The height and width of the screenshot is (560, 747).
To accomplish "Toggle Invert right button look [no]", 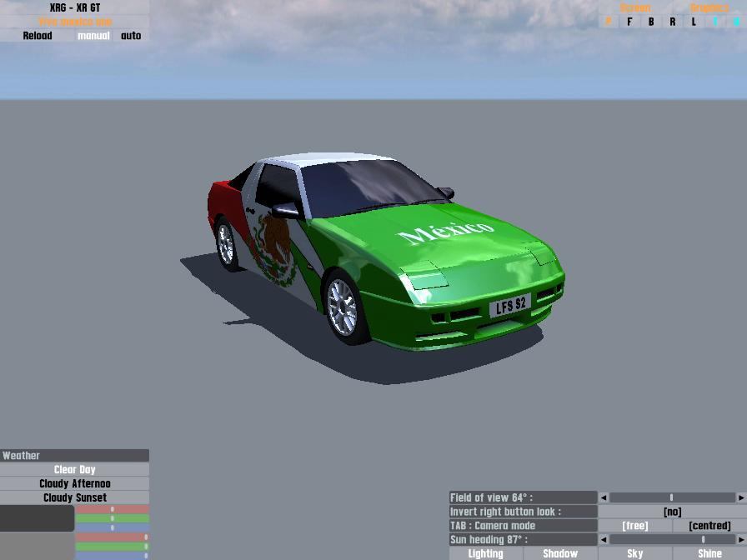I will [x=672, y=512].
